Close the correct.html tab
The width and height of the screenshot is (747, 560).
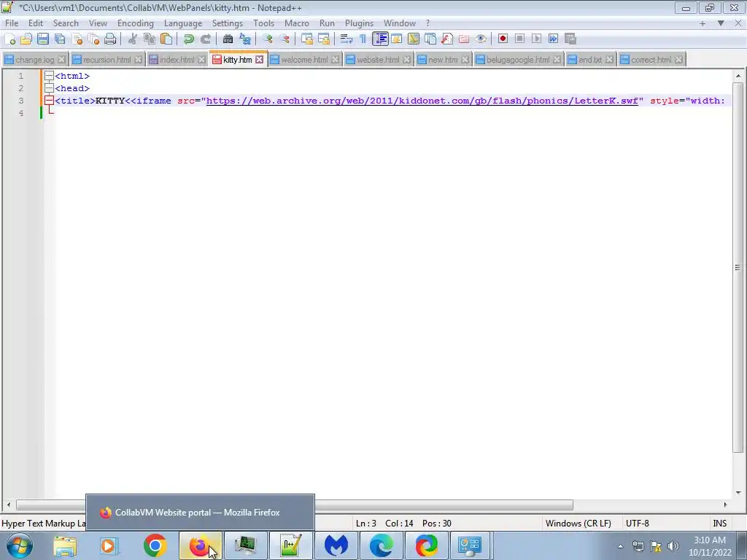pos(679,60)
